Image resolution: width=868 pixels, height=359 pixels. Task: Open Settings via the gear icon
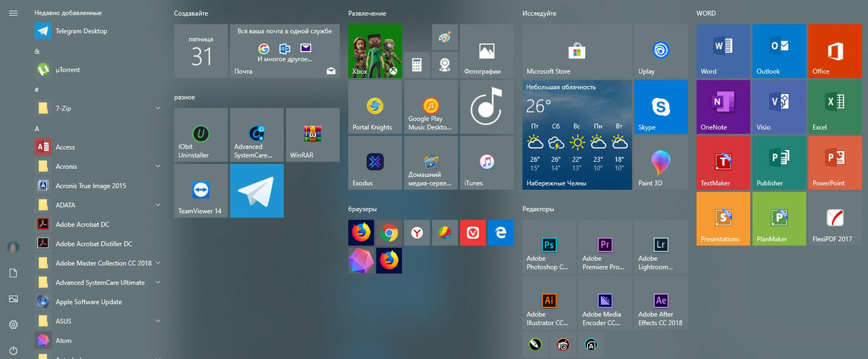(13, 324)
